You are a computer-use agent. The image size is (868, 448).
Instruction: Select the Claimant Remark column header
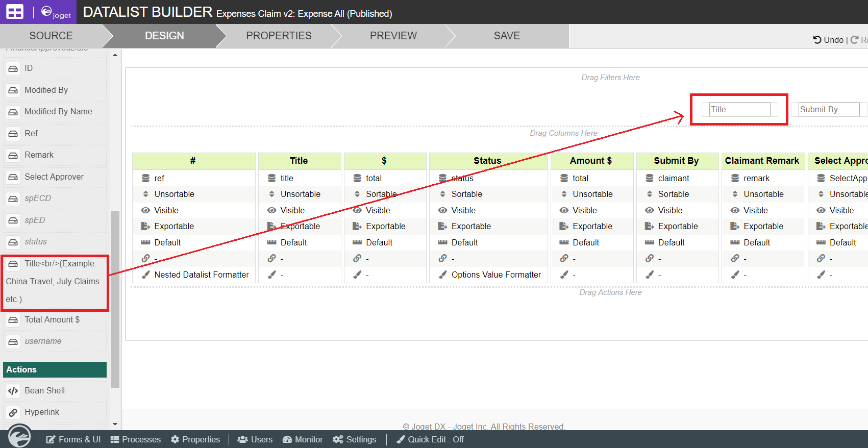point(762,161)
